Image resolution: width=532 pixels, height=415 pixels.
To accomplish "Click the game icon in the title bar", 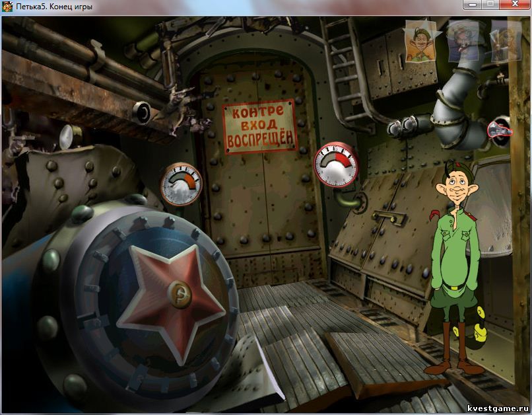I will [7, 7].
